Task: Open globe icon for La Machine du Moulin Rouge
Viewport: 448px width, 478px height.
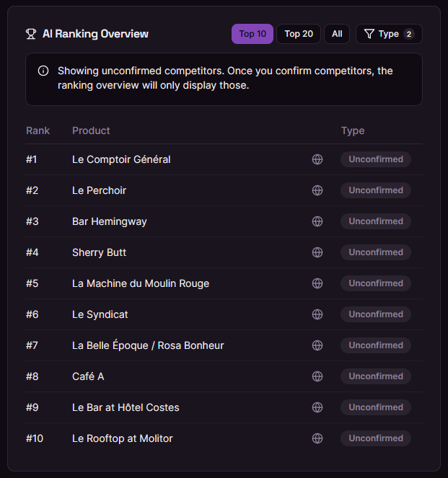Action: 317,283
